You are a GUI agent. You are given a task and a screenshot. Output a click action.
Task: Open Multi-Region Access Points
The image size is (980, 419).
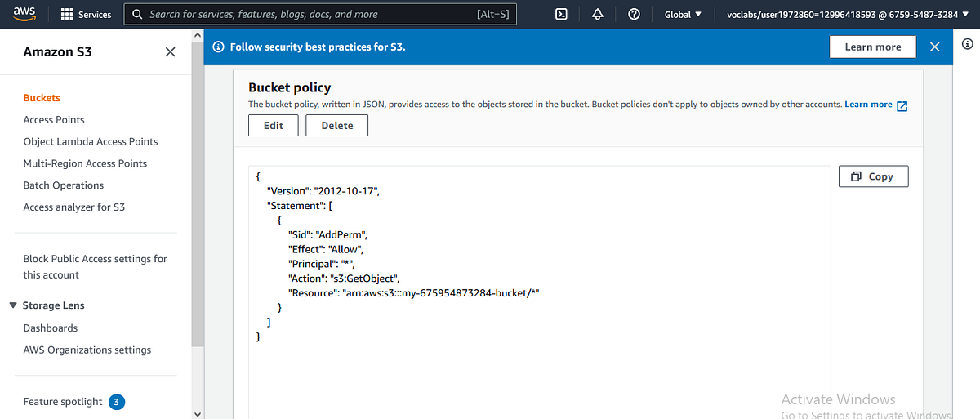pyautogui.click(x=85, y=163)
